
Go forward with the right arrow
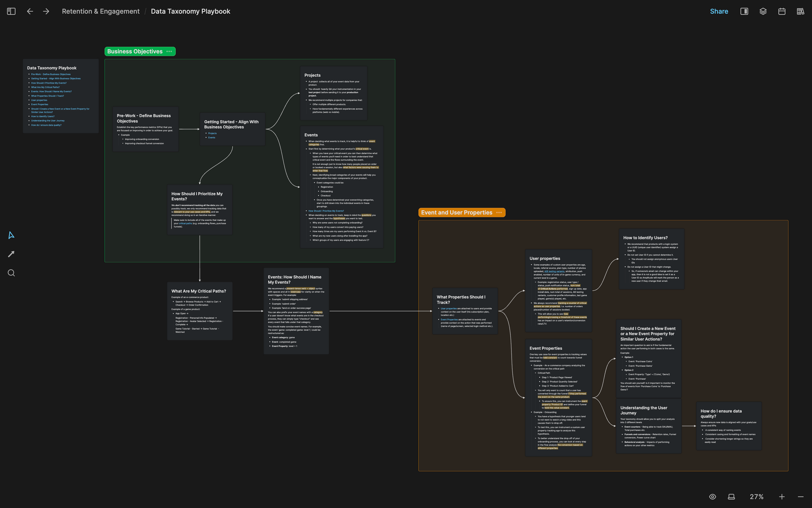pyautogui.click(x=46, y=11)
